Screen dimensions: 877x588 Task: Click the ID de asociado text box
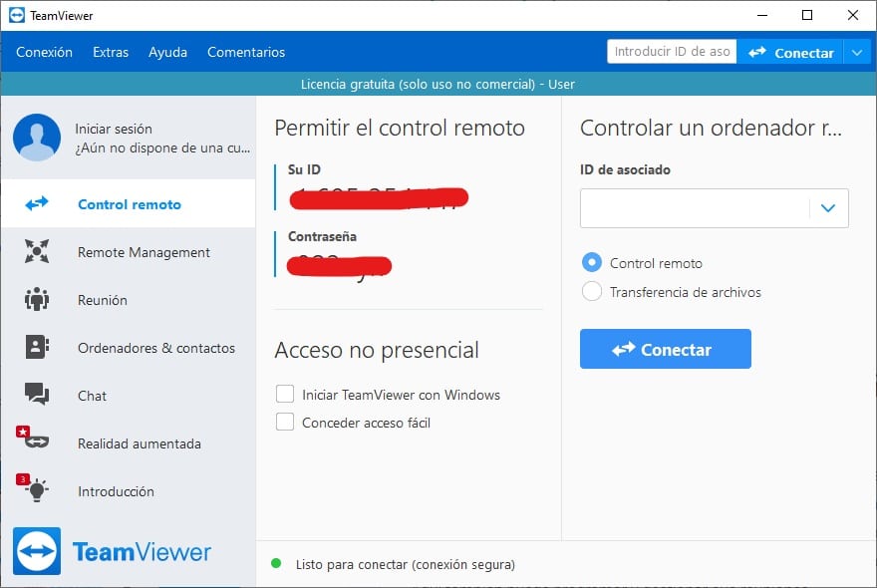click(695, 208)
